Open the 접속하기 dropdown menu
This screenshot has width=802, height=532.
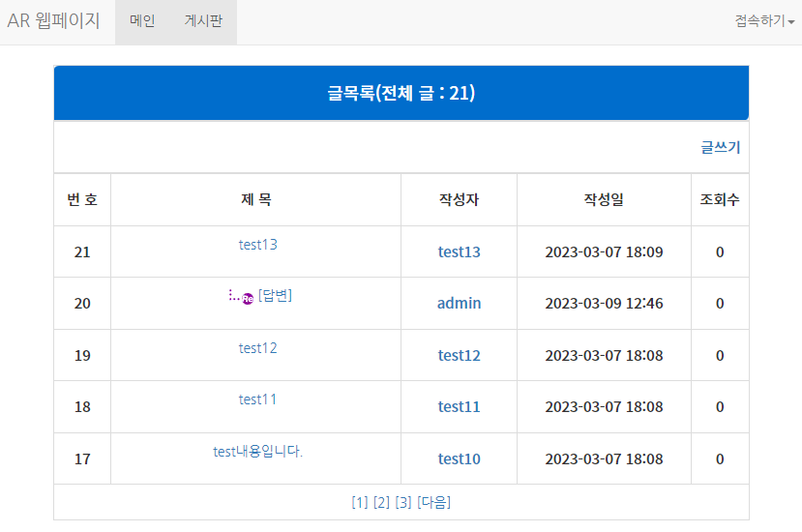click(x=764, y=21)
